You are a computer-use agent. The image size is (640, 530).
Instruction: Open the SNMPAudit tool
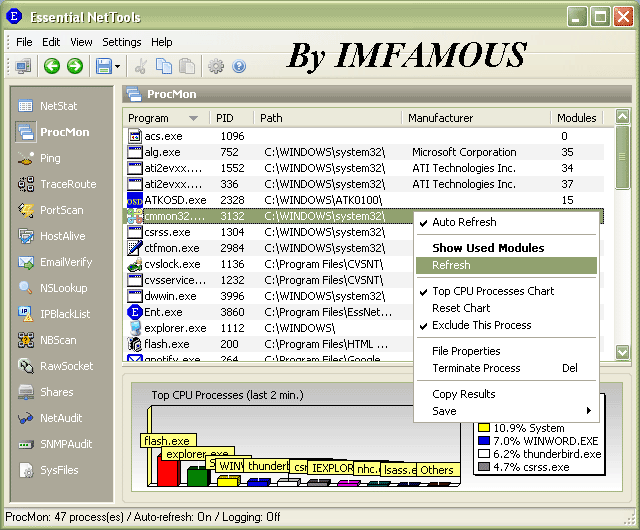click(55, 444)
